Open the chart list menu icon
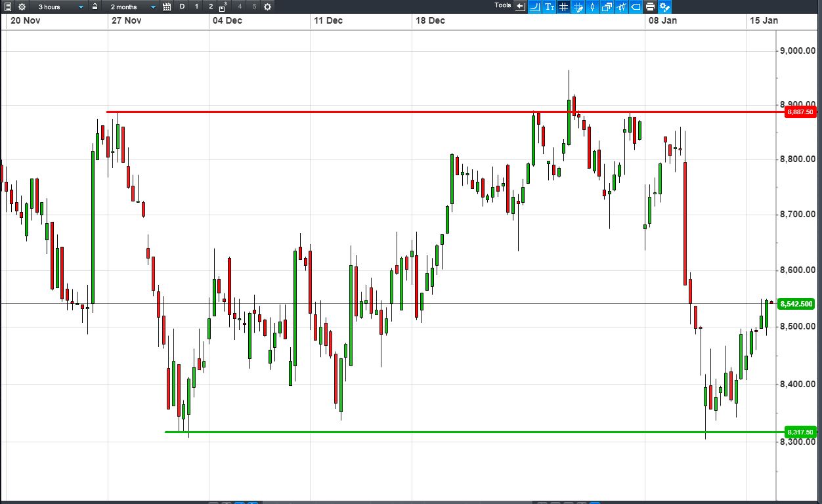This screenshot has width=822, height=504. pos(8,7)
